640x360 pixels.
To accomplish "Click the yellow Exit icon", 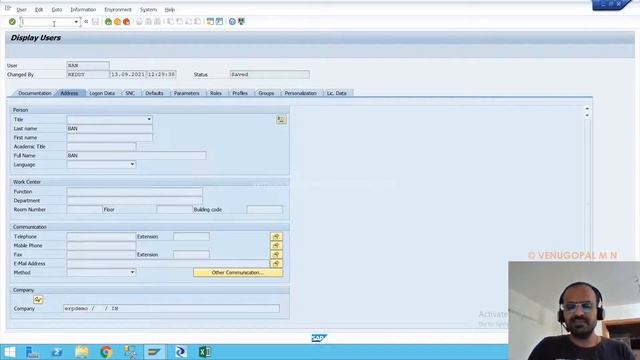I will tap(118, 22).
